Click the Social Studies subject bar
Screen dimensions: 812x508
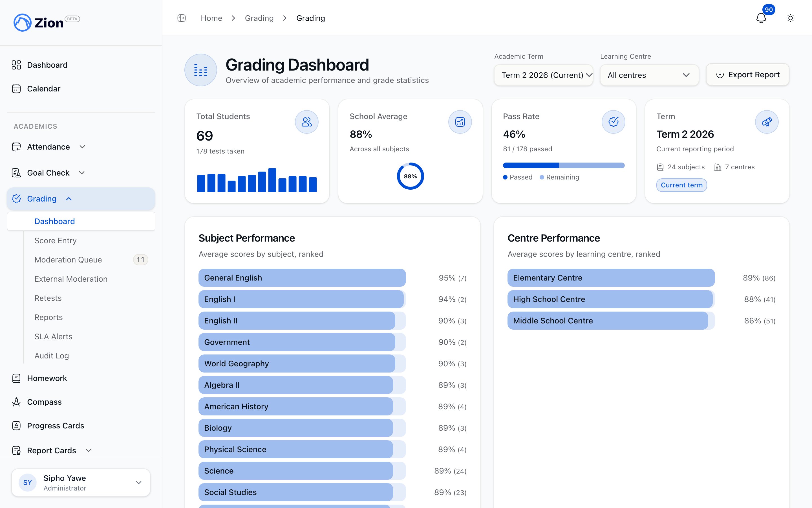[302, 492]
